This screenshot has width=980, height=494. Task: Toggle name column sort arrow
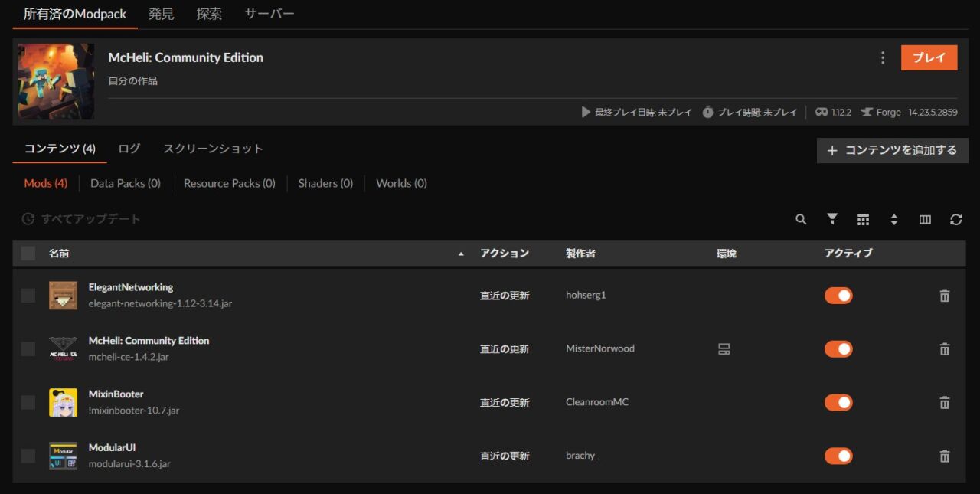tap(461, 254)
